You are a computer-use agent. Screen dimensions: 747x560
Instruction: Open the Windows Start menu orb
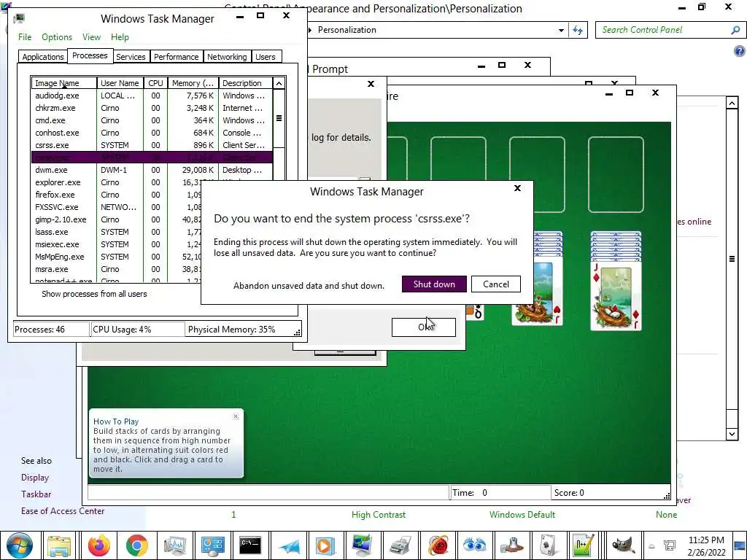click(20, 545)
